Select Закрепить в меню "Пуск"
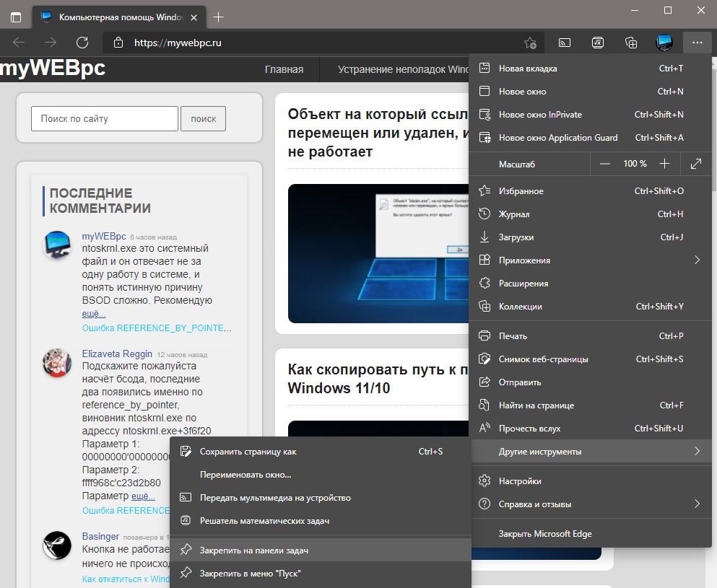The image size is (717, 588). 320,573
